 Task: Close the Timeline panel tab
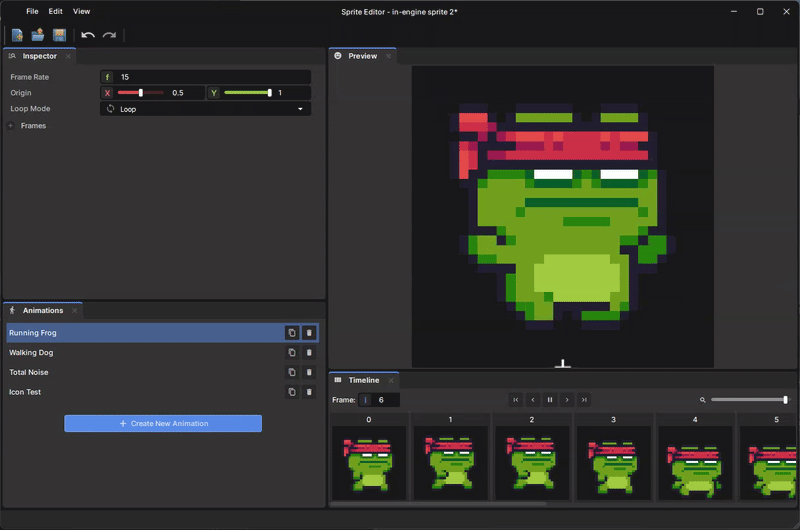pos(391,380)
